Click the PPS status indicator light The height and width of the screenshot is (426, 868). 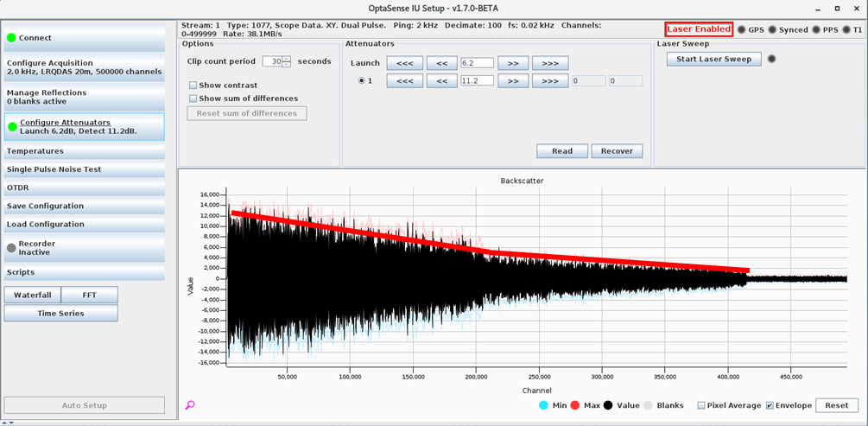tap(816, 29)
